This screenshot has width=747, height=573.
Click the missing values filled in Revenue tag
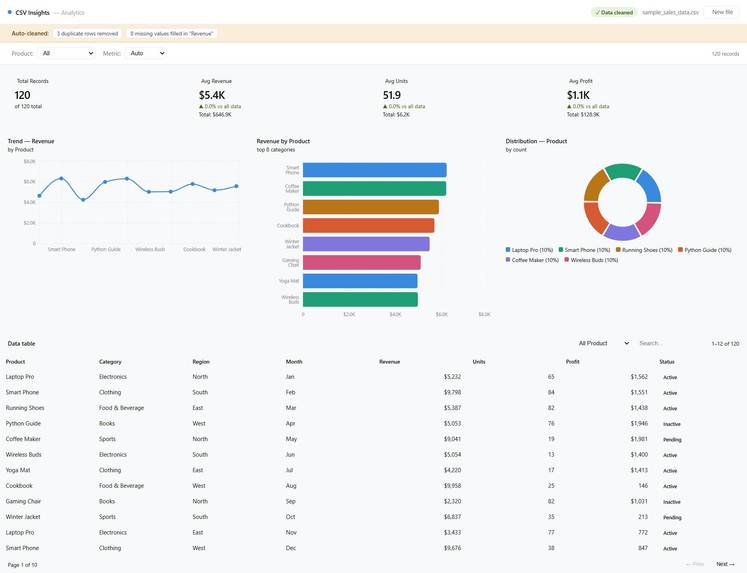click(x=171, y=33)
